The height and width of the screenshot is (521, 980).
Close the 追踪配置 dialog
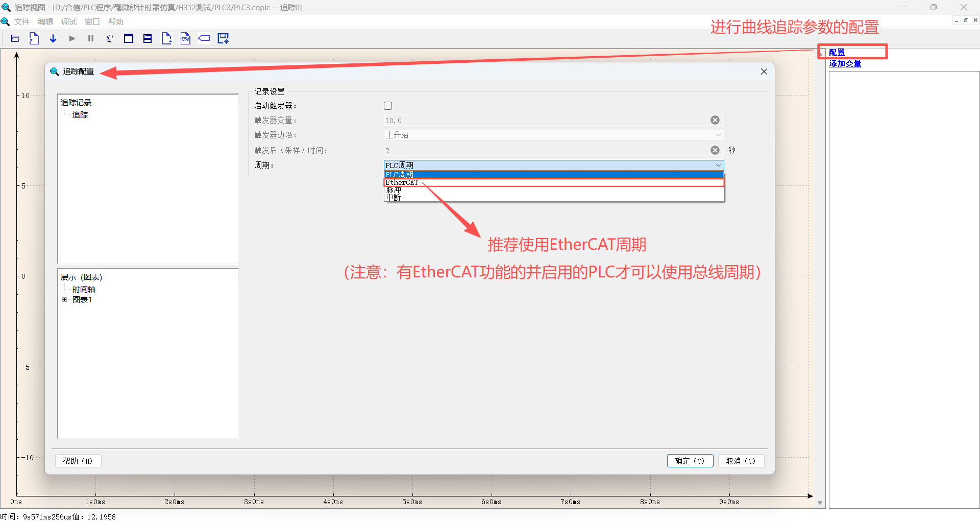click(x=764, y=72)
